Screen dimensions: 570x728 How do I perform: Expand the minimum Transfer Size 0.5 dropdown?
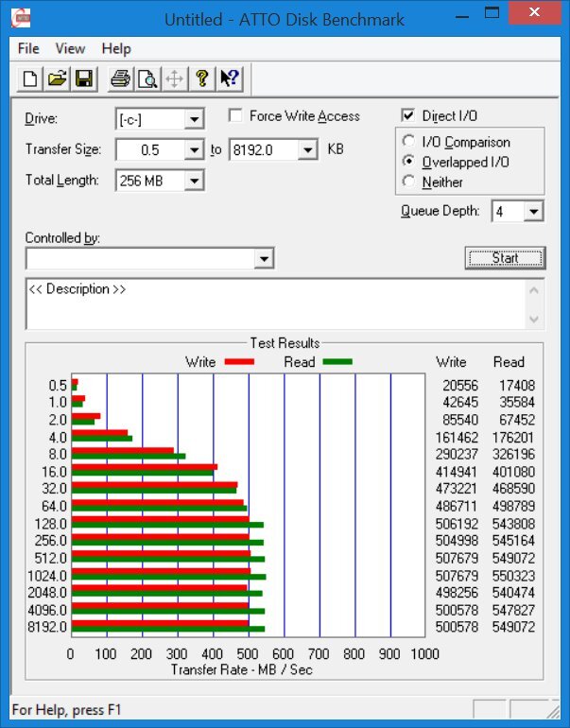click(194, 149)
